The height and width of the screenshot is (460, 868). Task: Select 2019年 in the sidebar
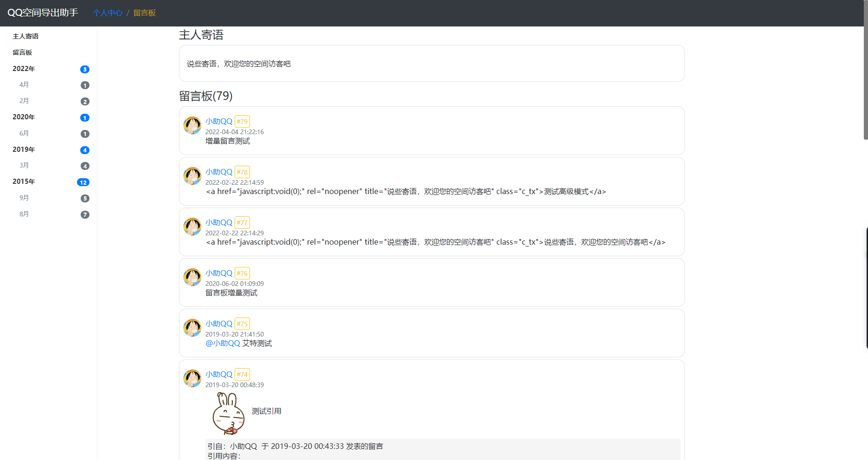click(x=24, y=149)
